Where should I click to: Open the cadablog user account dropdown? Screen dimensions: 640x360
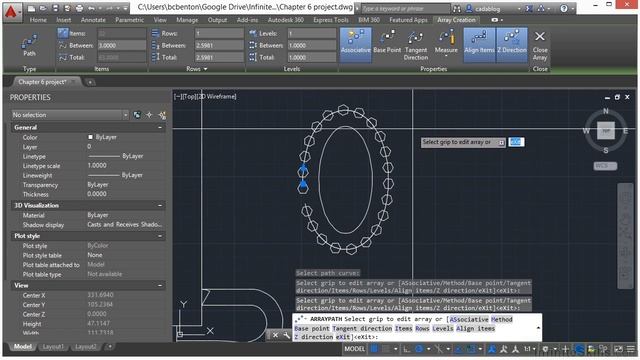tap(519, 9)
